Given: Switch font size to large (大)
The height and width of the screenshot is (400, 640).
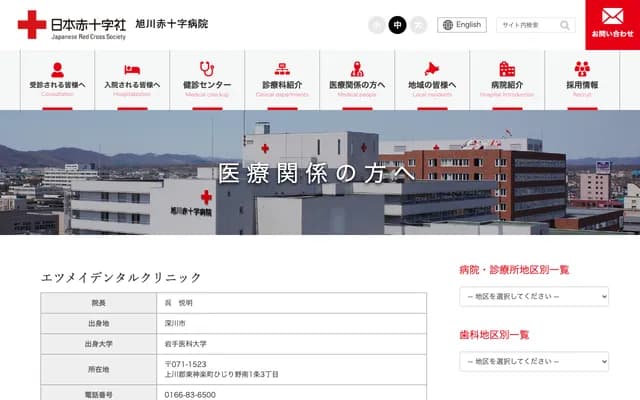Looking at the screenshot, I should [x=418, y=25].
